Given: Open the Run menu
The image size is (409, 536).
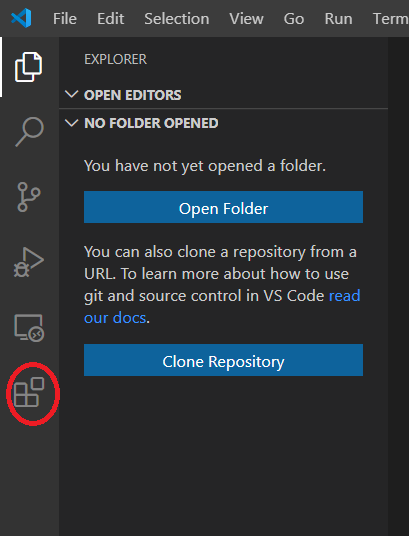Looking at the screenshot, I should 338,18.
